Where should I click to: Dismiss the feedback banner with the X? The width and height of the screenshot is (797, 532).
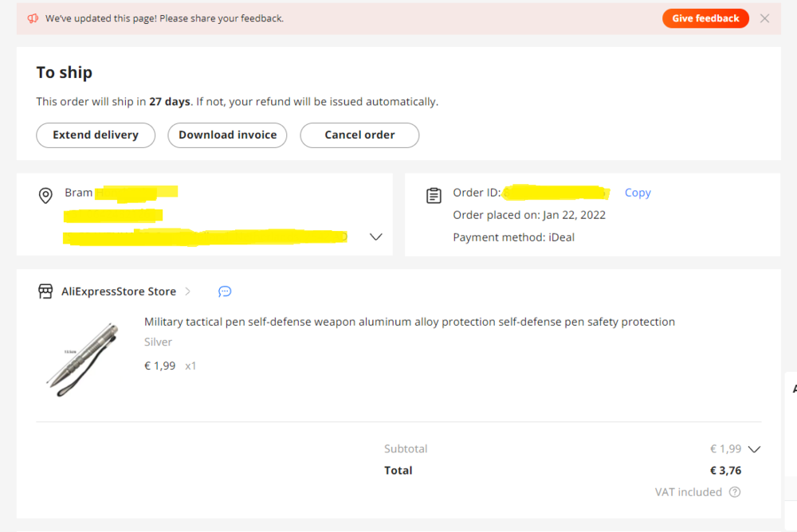764,18
